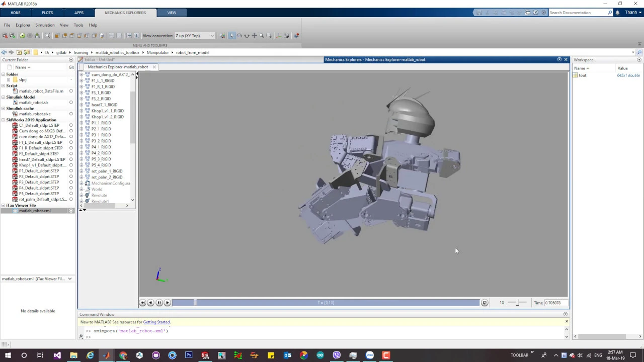Open the APPS ribbon tab

point(79,13)
